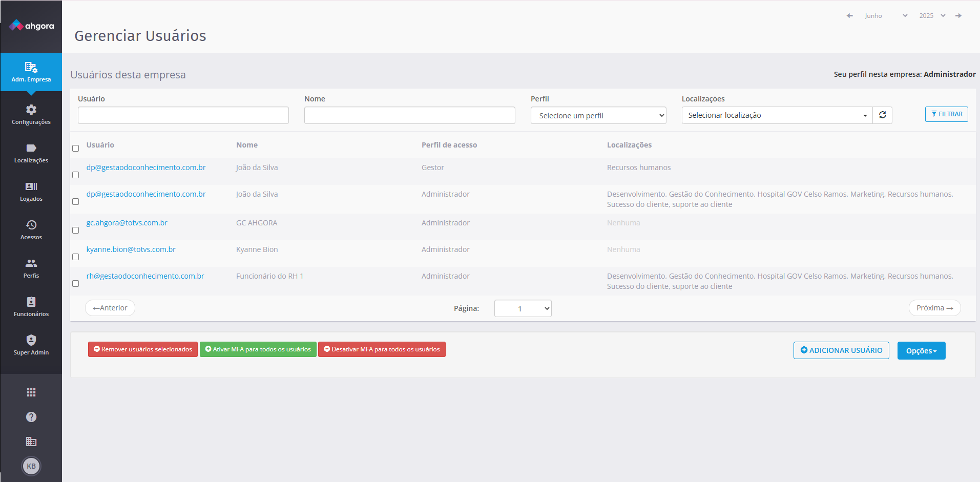This screenshot has width=980, height=482.
Task: Click the Nome column header
Action: click(x=247, y=145)
